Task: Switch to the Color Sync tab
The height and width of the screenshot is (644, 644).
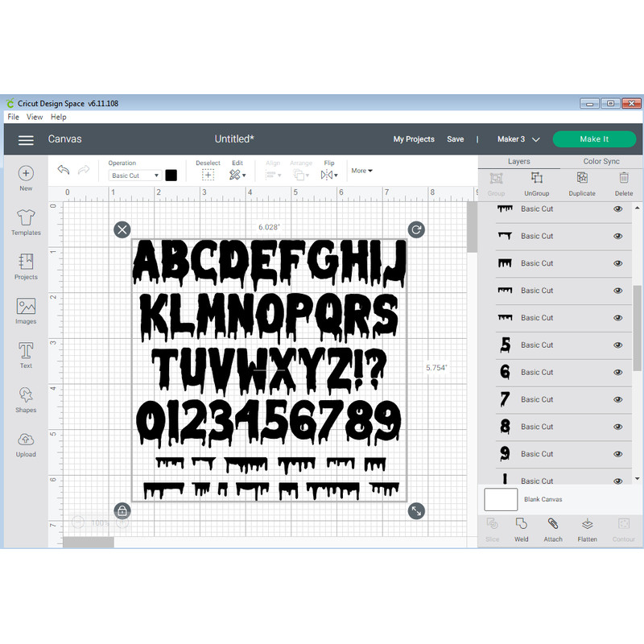Action: click(x=601, y=161)
